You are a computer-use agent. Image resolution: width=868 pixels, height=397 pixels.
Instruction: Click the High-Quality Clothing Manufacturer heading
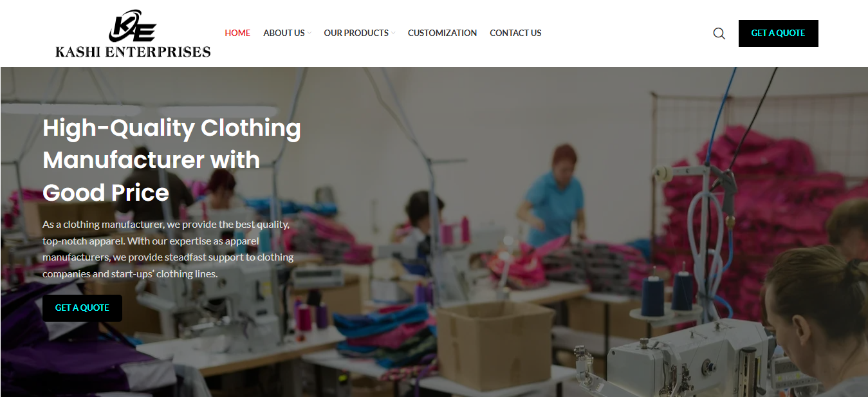(172, 160)
